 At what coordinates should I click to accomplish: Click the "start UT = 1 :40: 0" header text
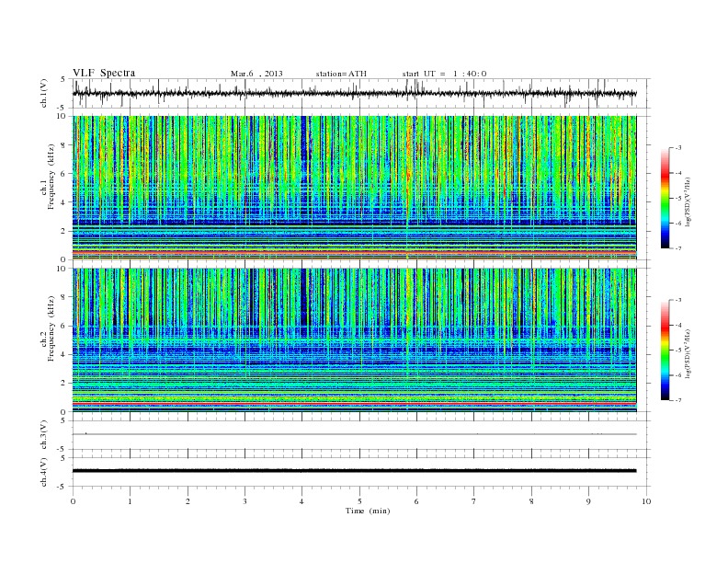pyautogui.click(x=444, y=74)
